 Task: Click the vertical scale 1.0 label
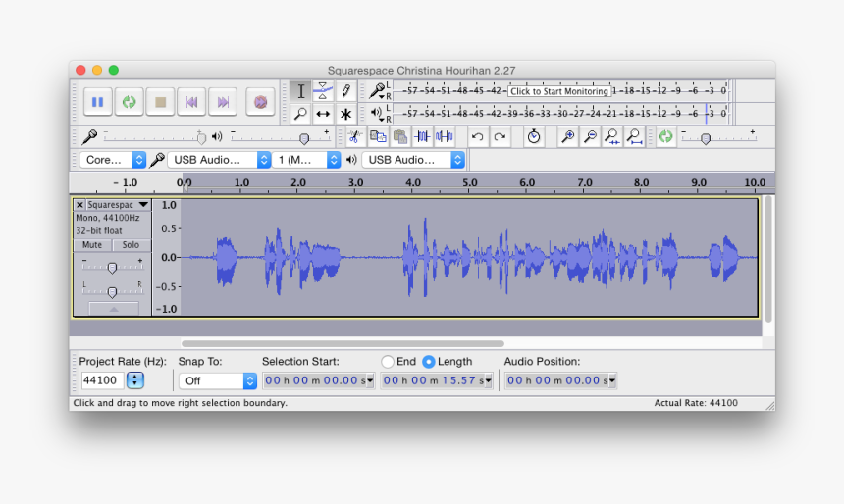click(169, 205)
